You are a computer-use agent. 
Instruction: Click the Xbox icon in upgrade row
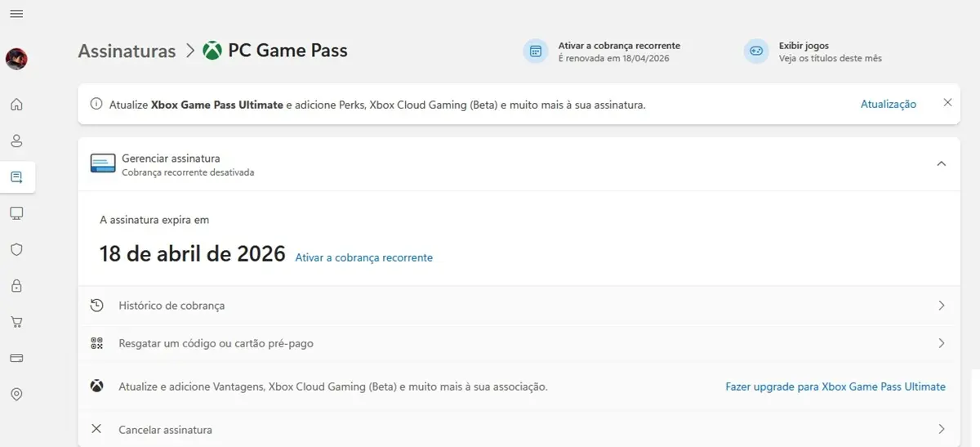coord(96,386)
